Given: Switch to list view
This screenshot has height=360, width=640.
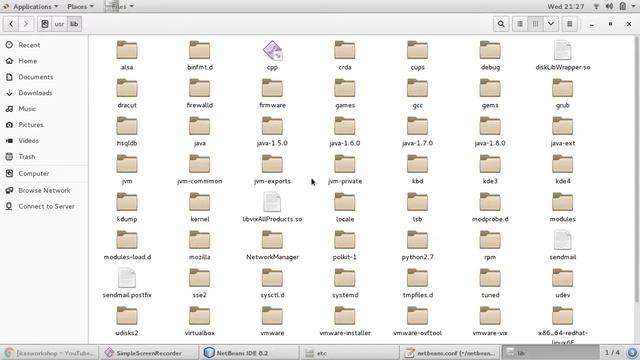Looking at the screenshot, I should pos(520,24).
